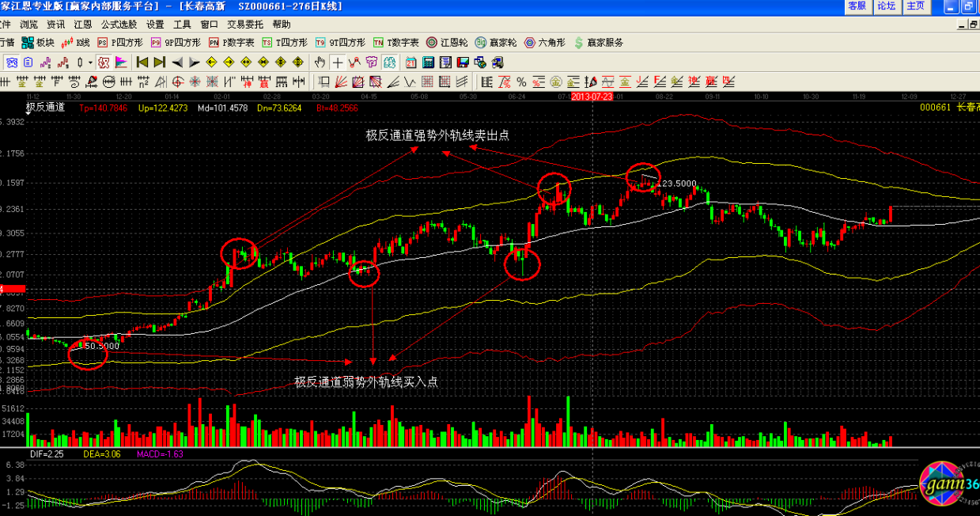Click the 客服 button
The image size is (980, 516).
857,6
